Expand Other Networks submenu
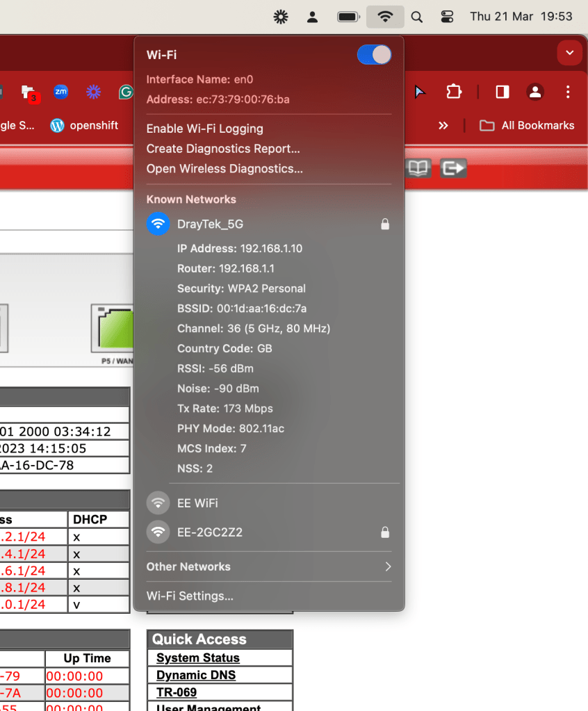Screen dimensions: 588x711 coord(268,567)
